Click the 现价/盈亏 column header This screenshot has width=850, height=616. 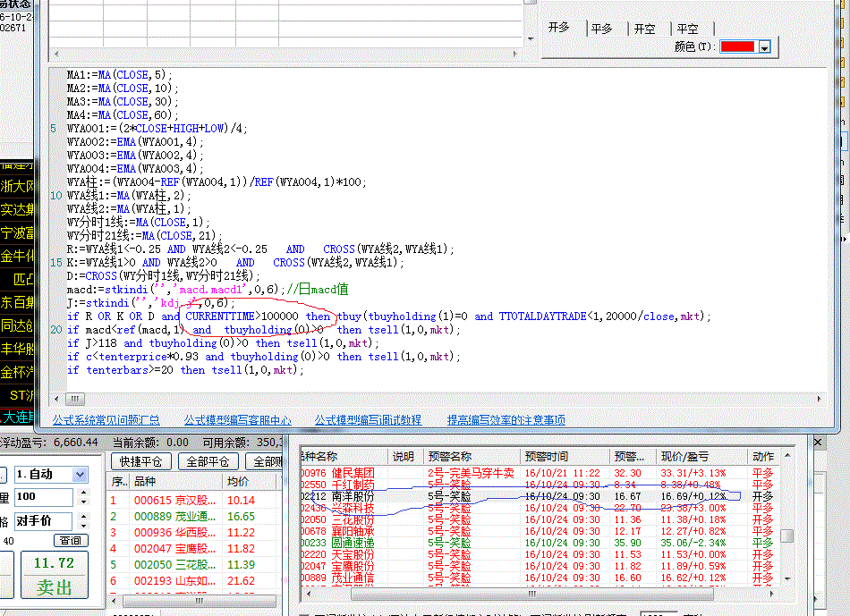pyautogui.click(x=702, y=457)
